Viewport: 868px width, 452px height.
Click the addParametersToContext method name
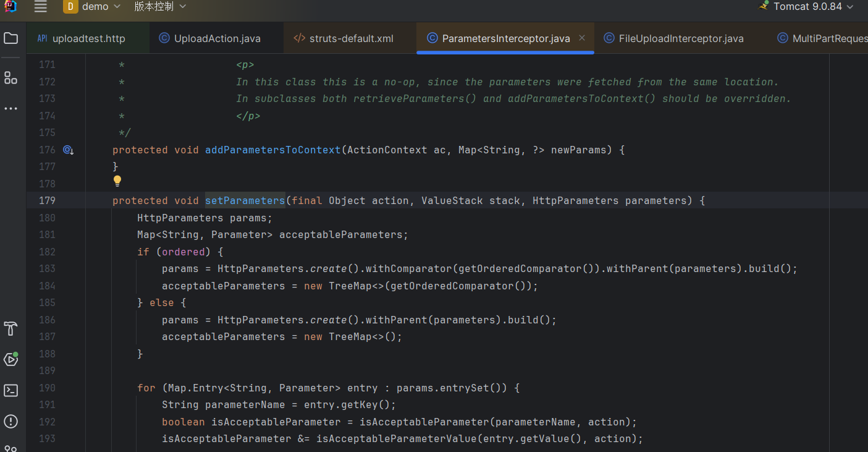pyautogui.click(x=273, y=150)
